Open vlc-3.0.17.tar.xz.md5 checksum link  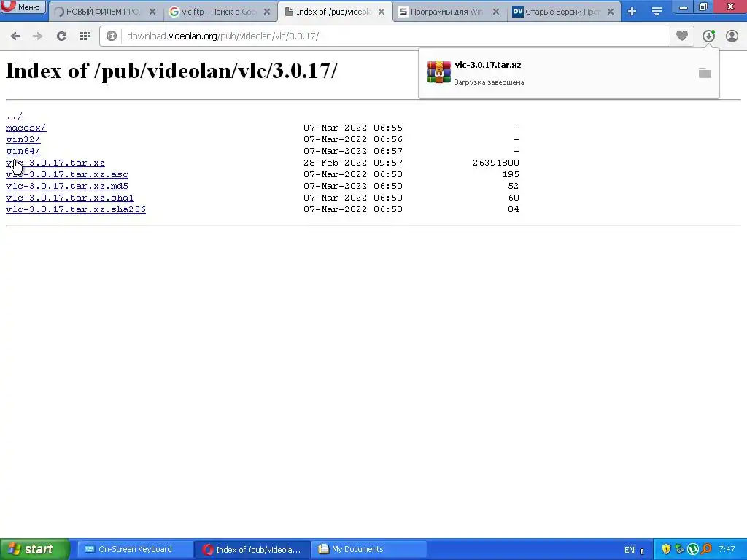[67, 186]
